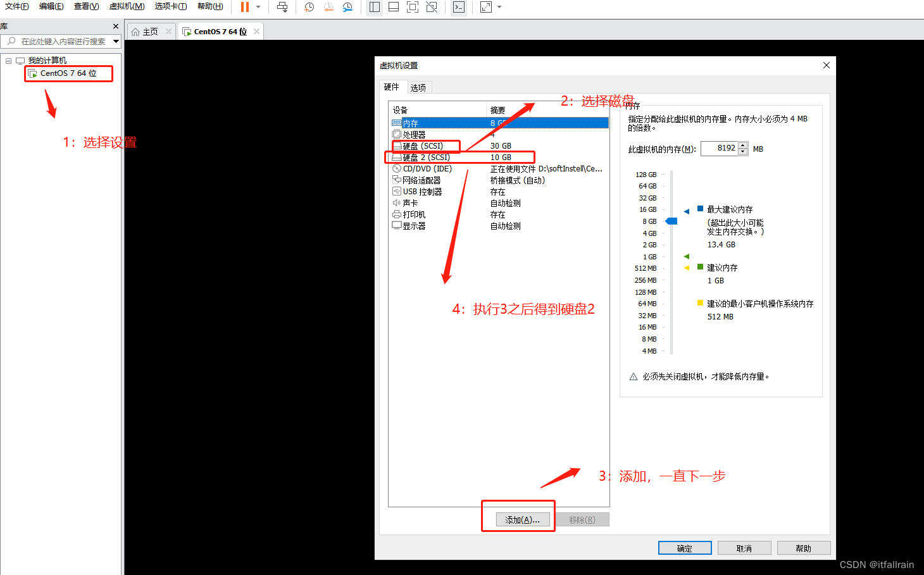Viewport: 924px width, 575px height.
Task: Increase memory with the spinner up arrow
Action: pos(743,145)
